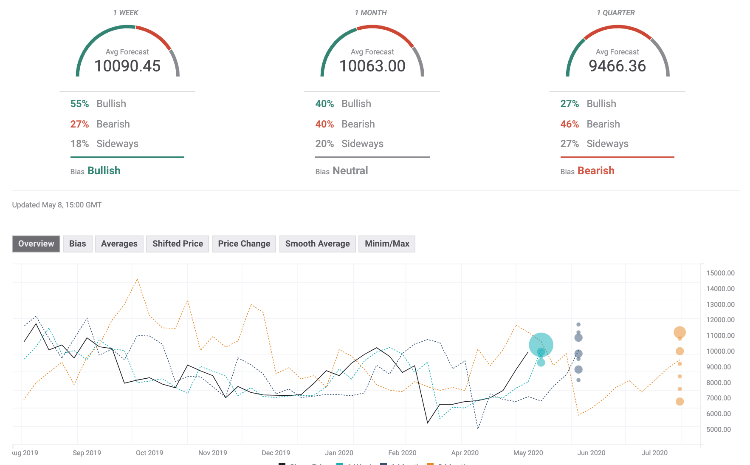The image size is (750, 465).
Task: Select the Smooth Average tab
Action: (317, 243)
